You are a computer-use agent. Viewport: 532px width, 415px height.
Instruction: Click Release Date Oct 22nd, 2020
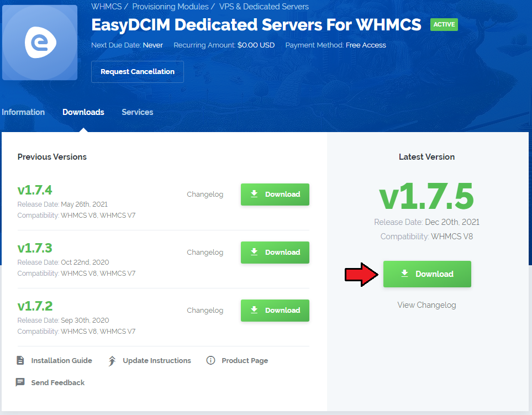point(63,262)
